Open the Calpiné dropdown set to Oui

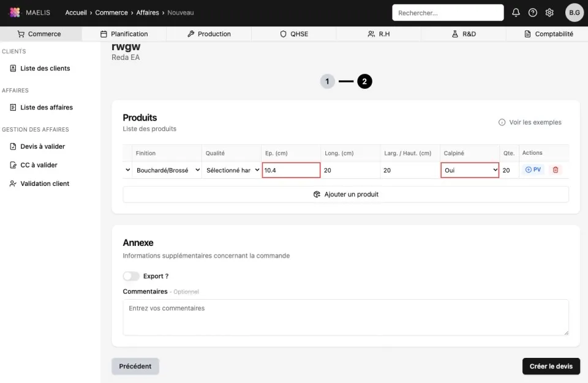coord(470,170)
